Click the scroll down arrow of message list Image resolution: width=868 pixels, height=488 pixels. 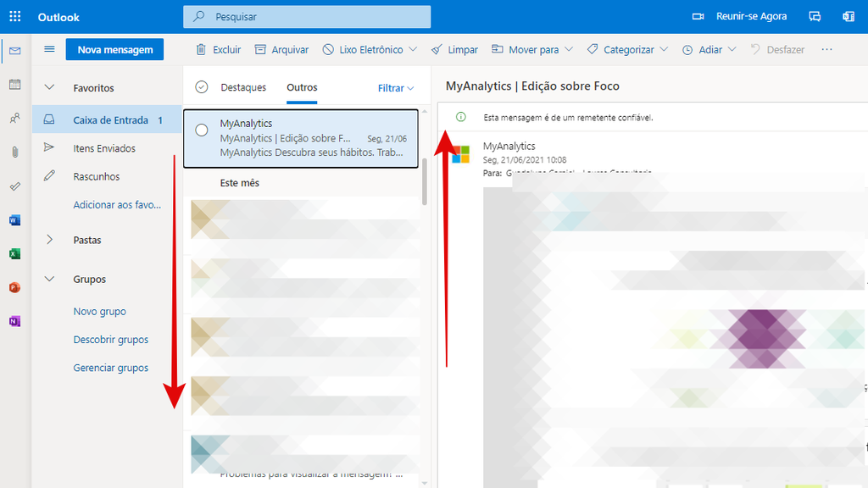pos(425,483)
